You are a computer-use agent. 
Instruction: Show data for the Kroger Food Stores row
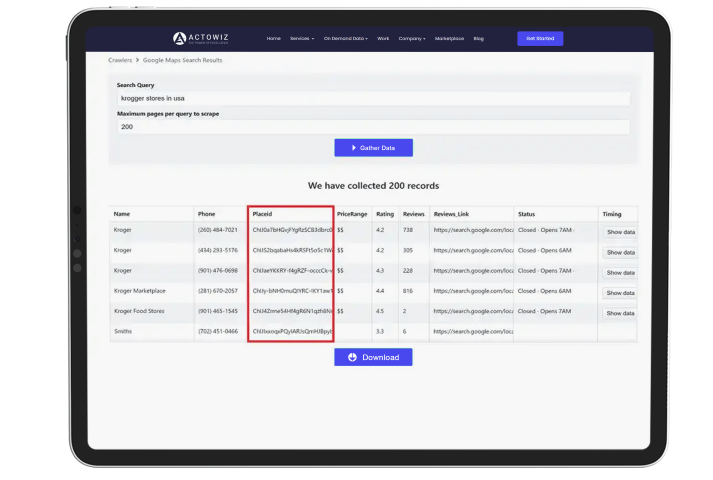[x=620, y=314]
